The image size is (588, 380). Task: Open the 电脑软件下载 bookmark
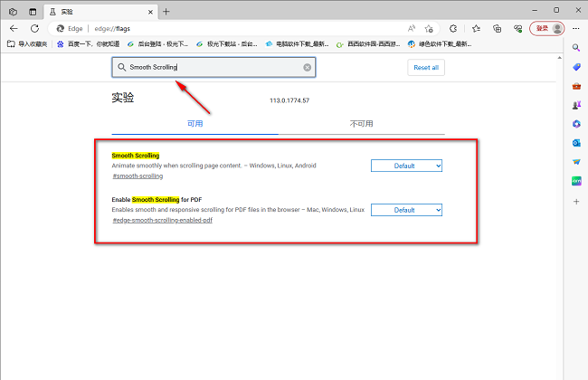click(x=298, y=44)
